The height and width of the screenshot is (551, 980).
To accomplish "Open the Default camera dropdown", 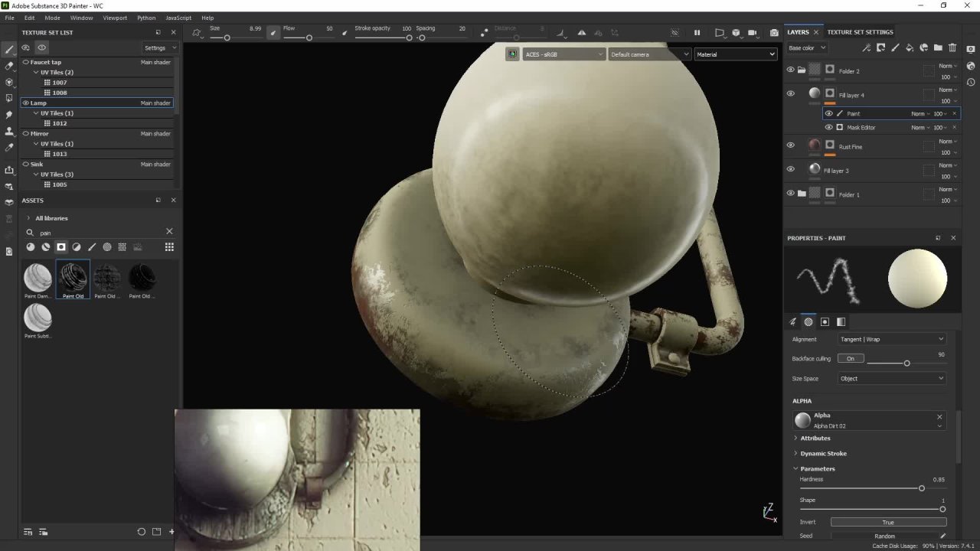I will point(648,54).
